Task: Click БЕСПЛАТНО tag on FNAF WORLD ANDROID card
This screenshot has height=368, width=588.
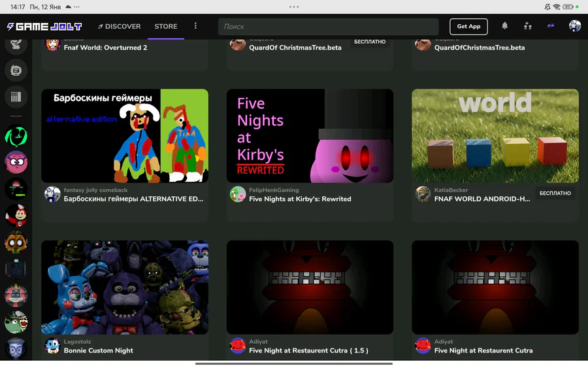Action: [555, 193]
